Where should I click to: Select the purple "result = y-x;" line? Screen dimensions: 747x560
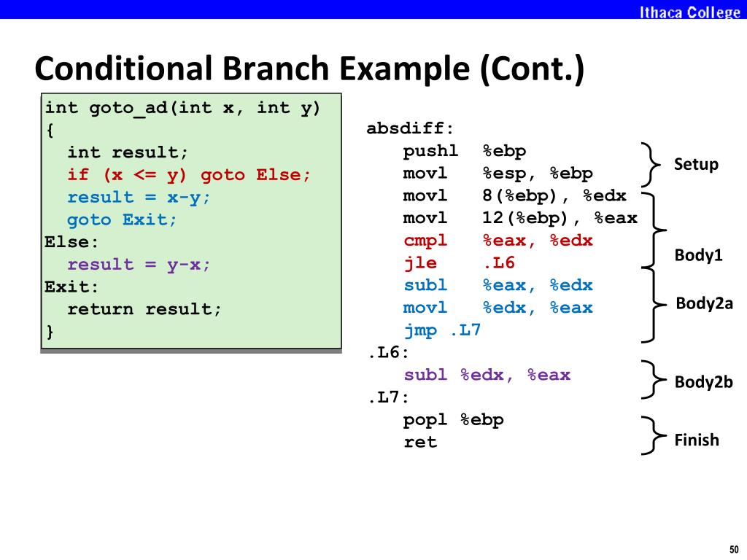(x=138, y=264)
